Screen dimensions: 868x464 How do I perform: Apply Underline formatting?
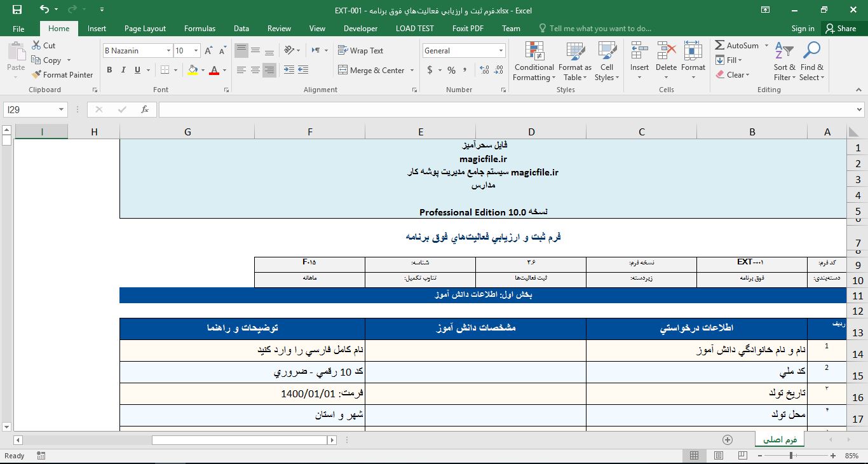136,69
